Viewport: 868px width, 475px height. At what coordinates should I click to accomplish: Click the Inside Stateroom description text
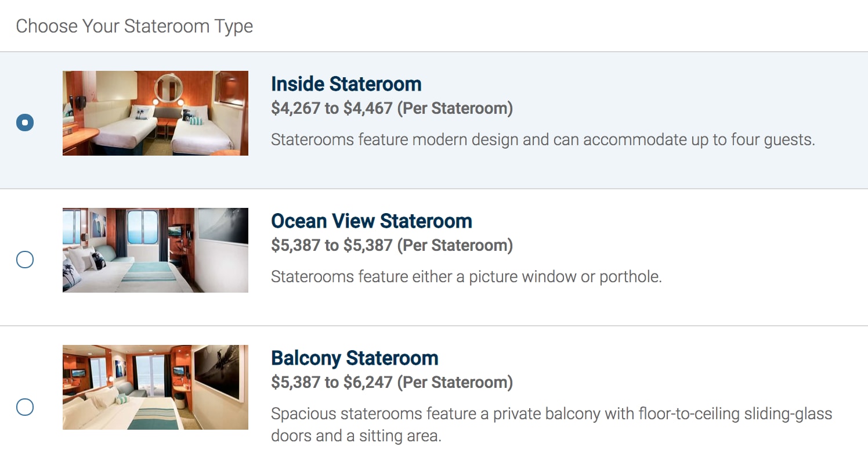click(543, 139)
